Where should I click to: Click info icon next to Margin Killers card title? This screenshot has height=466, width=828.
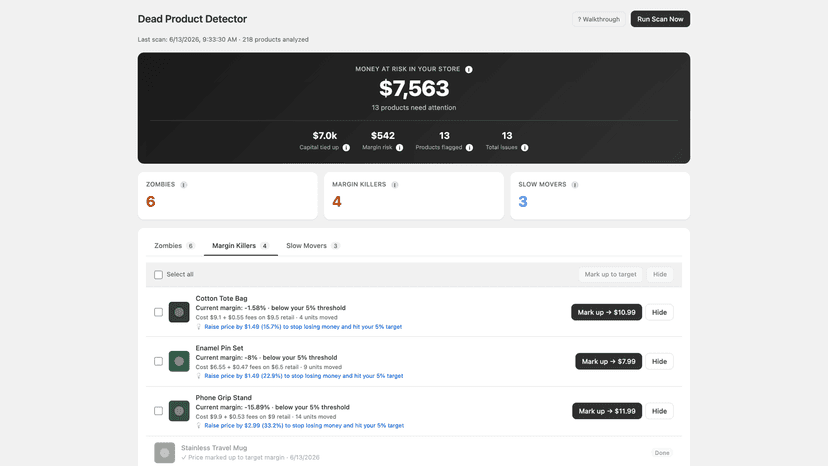pos(394,185)
